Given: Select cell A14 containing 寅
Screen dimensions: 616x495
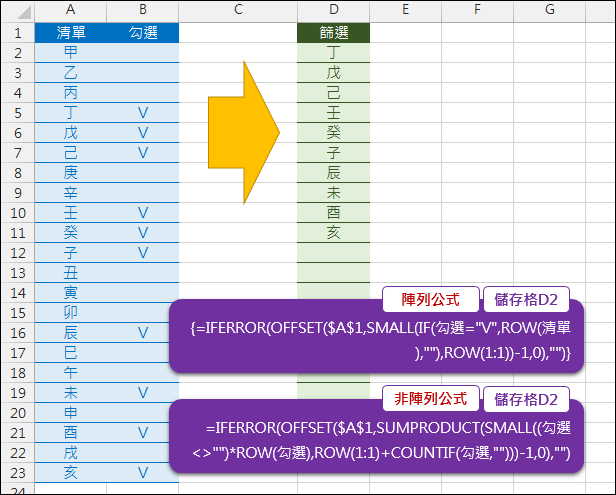Looking at the screenshot, I should [70, 293].
